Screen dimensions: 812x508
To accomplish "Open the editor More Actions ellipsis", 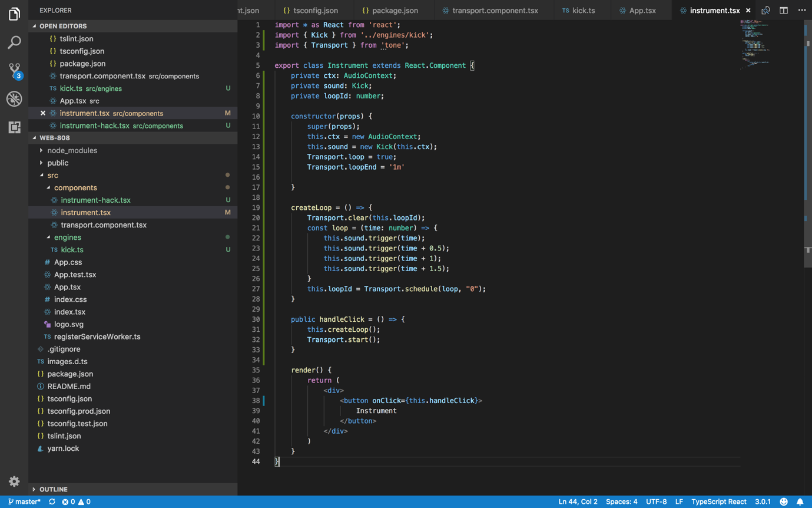I will [802, 10].
